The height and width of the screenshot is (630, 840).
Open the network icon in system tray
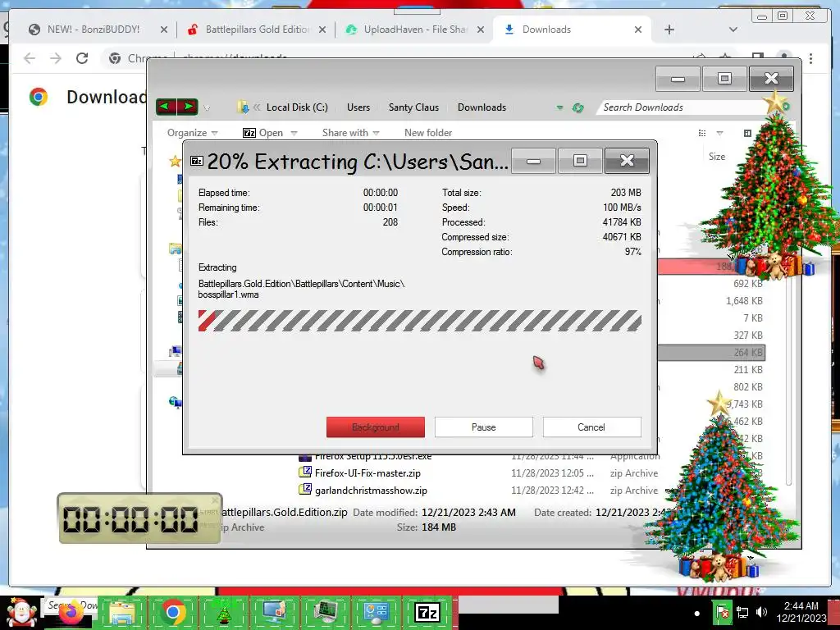coord(742,612)
